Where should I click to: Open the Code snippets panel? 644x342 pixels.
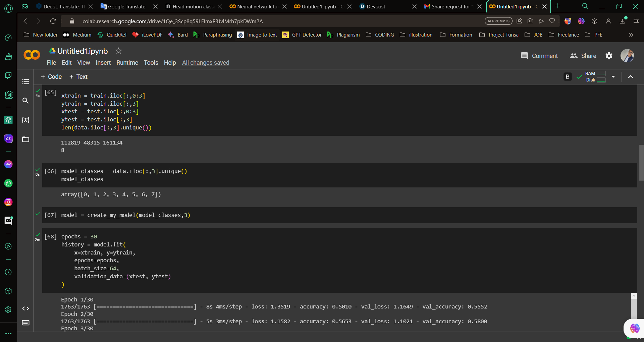coord(25,308)
